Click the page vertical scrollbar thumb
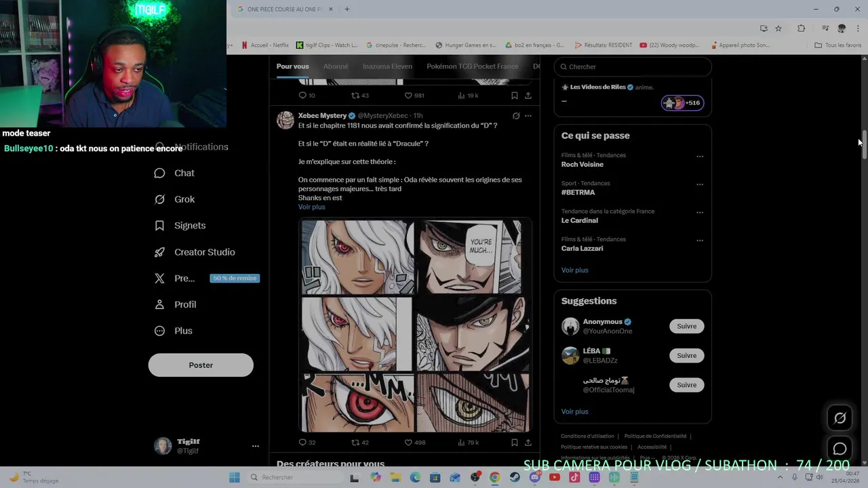 pyautogui.click(x=864, y=144)
